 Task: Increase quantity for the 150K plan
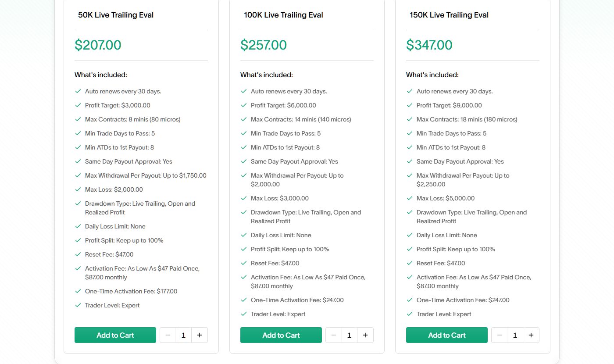tap(531, 335)
